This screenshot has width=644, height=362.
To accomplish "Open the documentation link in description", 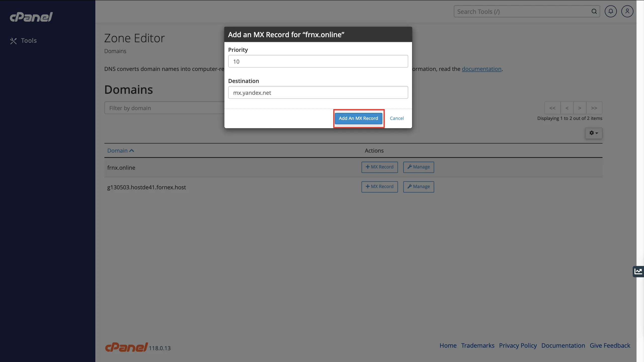I will click(x=481, y=69).
